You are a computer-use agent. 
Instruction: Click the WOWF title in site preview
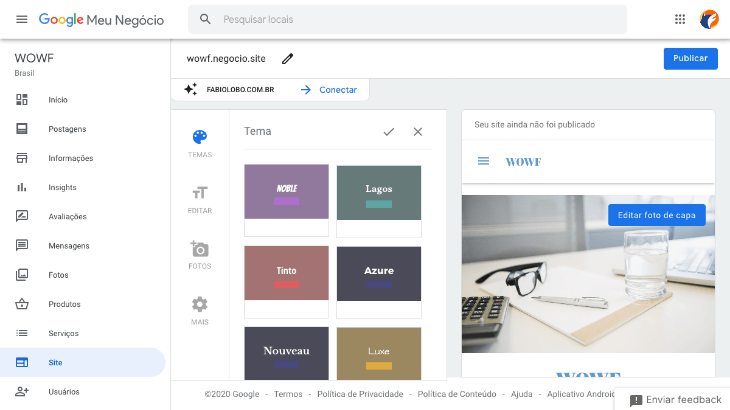pyautogui.click(x=523, y=161)
